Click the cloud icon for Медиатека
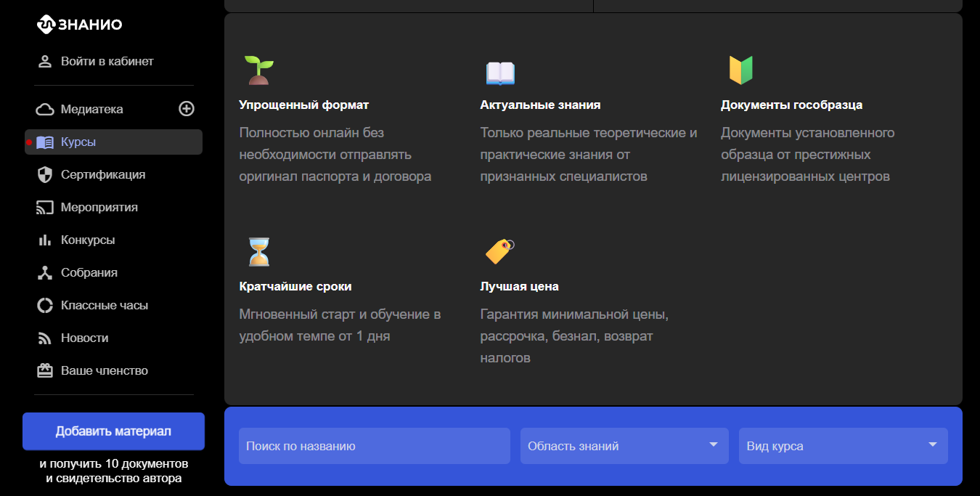This screenshot has width=980, height=496. click(45, 110)
